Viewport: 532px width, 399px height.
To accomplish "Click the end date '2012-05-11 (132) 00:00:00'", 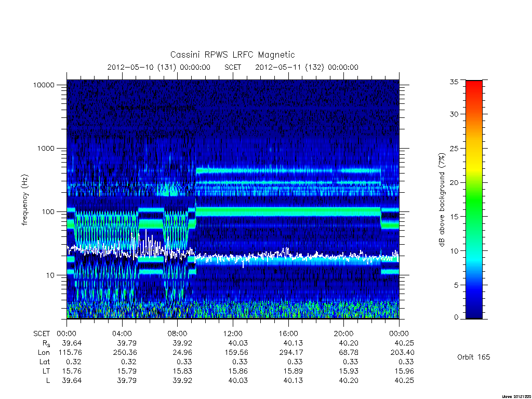I will (307, 67).
